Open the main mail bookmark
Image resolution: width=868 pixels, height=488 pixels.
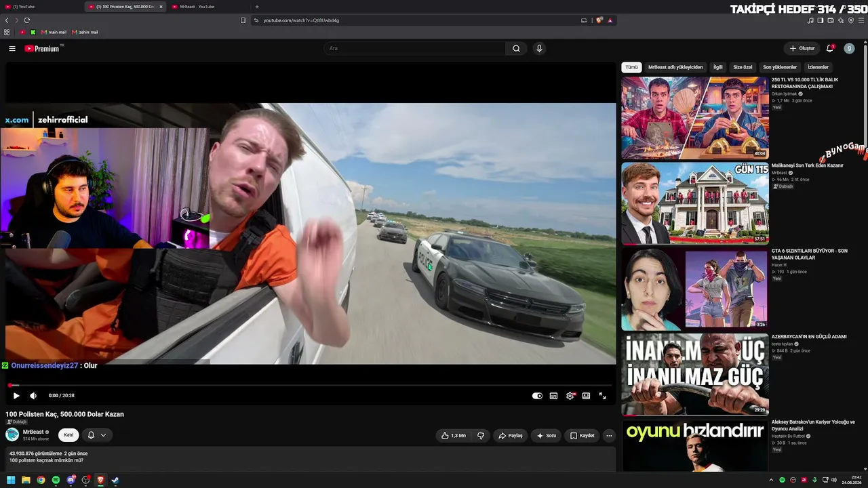tap(54, 32)
